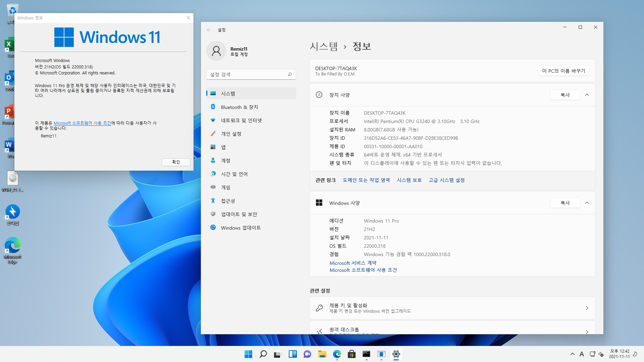This screenshot has height=362, width=644.
Task: Open Widgets from taskbar
Action: 292,354
